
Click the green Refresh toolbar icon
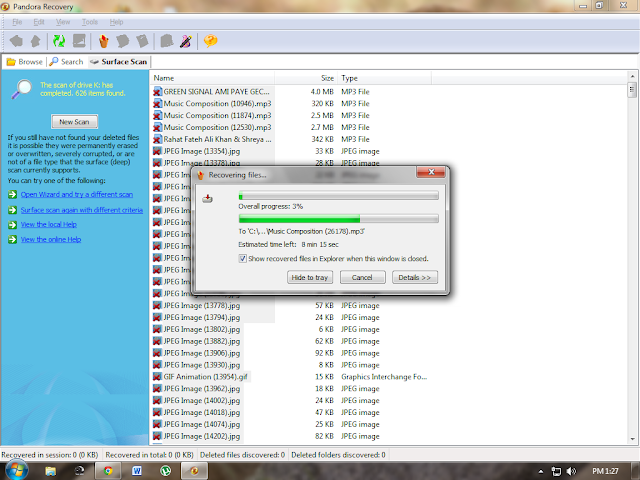[59, 41]
